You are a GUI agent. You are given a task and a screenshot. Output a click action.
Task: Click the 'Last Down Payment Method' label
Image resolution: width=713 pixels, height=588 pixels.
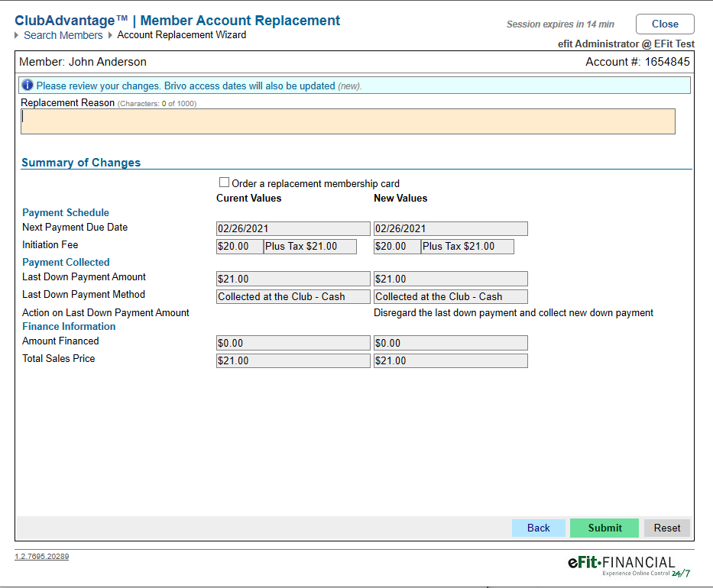tap(83, 295)
